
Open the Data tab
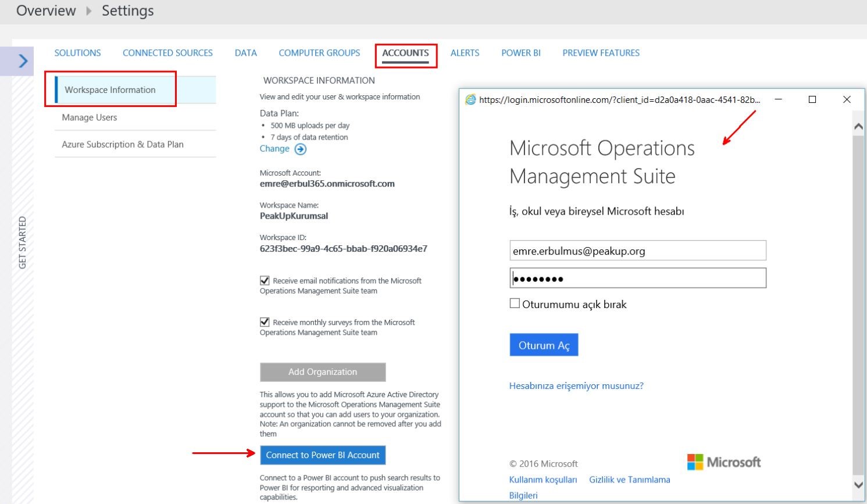(246, 53)
